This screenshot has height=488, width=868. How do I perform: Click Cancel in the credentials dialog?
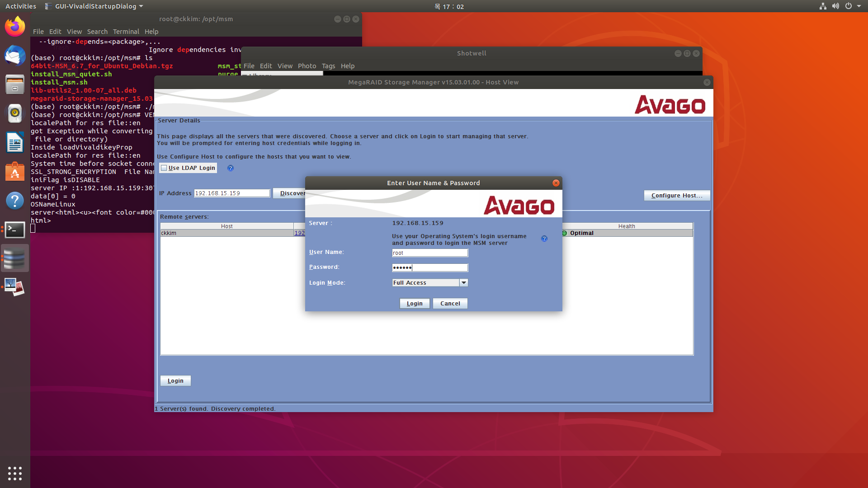point(450,304)
